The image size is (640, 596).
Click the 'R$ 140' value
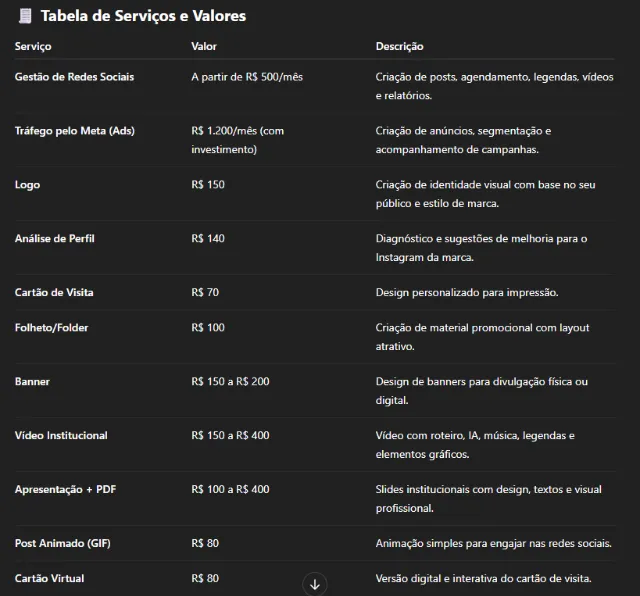[x=208, y=238]
